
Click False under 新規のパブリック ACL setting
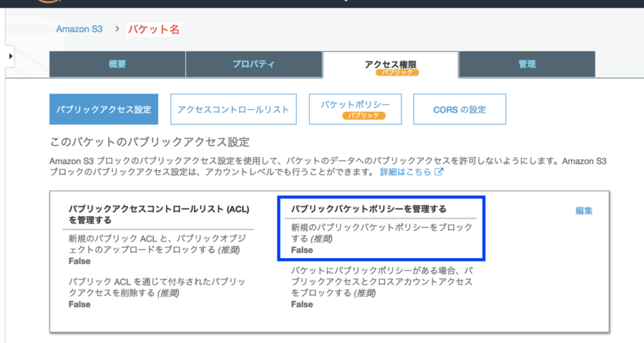[x=79, y=261]
